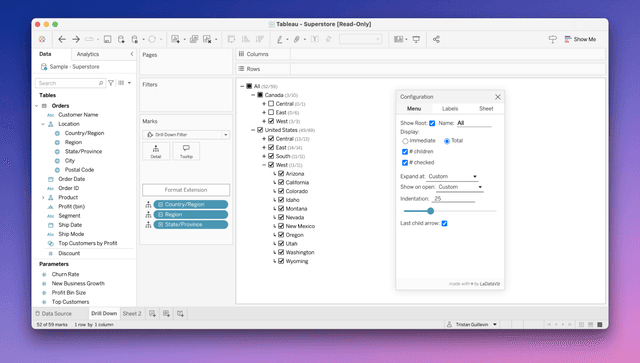
Task: Click the Group Members paperclip icon
Action: click(x=297, y=39)
